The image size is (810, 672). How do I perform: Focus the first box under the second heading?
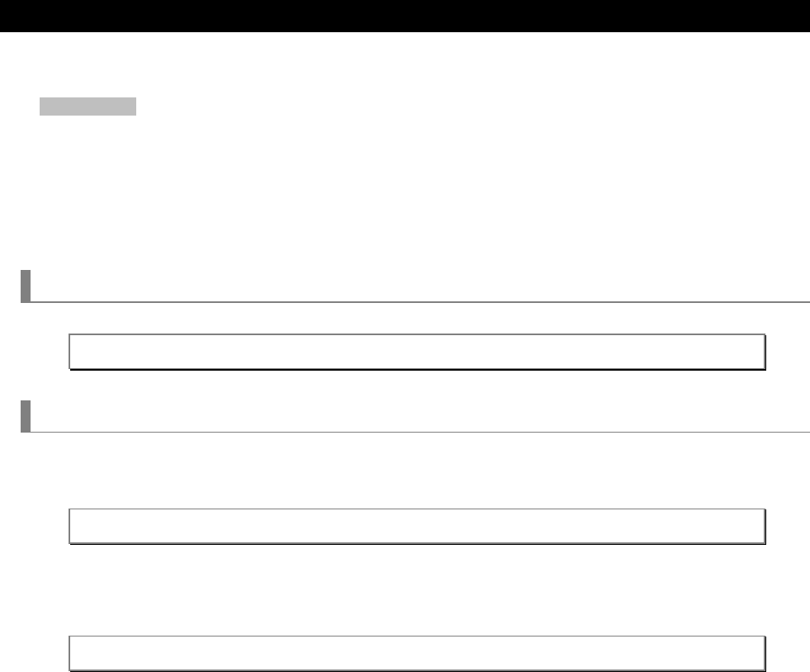point(417,526)
